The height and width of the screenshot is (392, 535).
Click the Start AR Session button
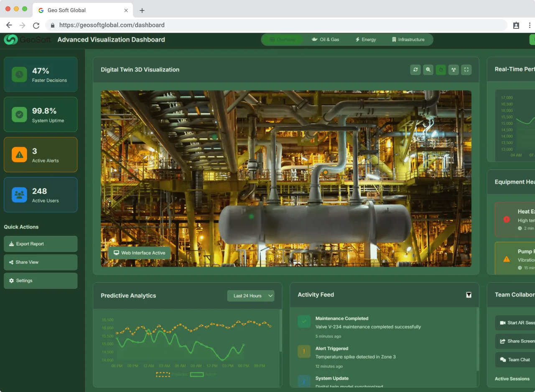[515, 323]
